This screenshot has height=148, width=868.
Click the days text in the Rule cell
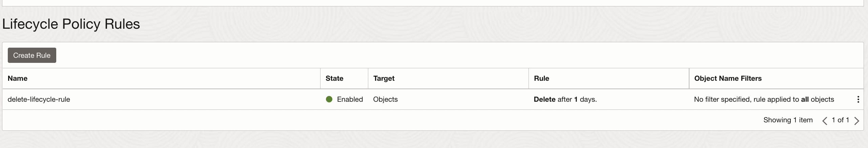(x=588, y=99)
